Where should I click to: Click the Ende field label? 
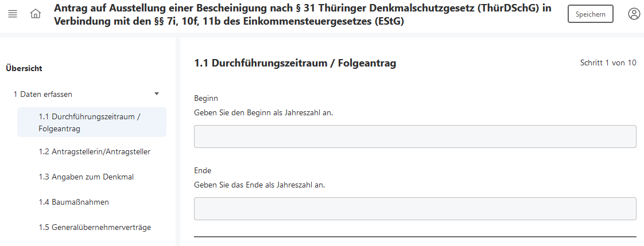coord(203,170)
